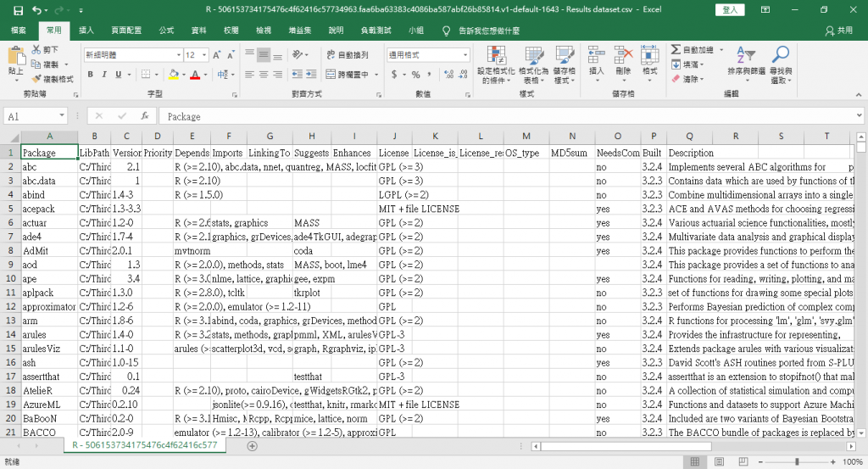Click the percent style icon
The height and width of the screenshot is (469, 868).
(415, 74)
